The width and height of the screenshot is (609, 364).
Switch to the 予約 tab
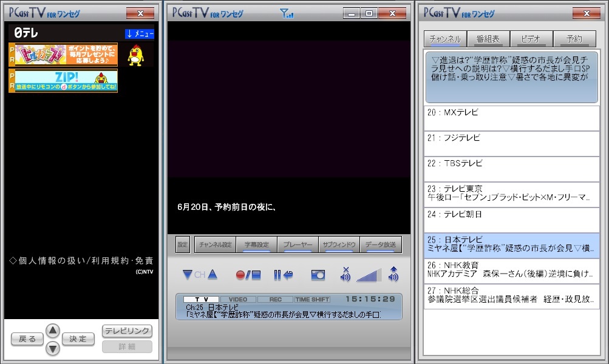coord(574,39)
